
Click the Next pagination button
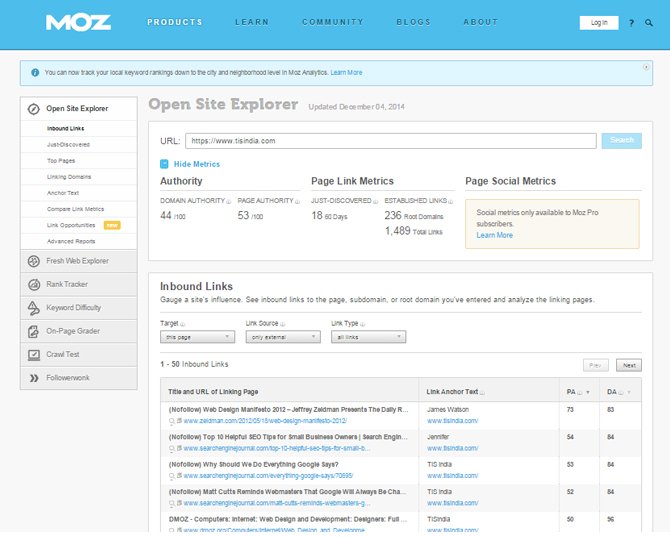629,366
